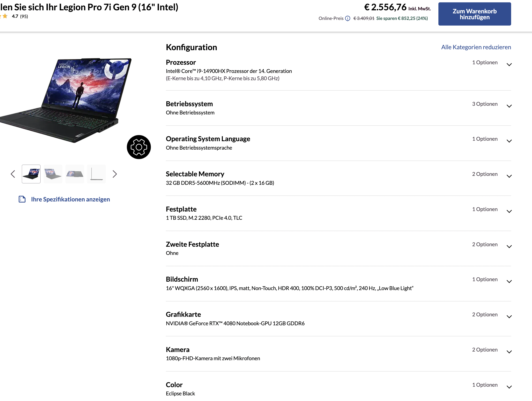Viewport: 532px width, 401px height.
Task: Open the Kamera options chevron
Action: pyautogui.click(x=509, y=352)
